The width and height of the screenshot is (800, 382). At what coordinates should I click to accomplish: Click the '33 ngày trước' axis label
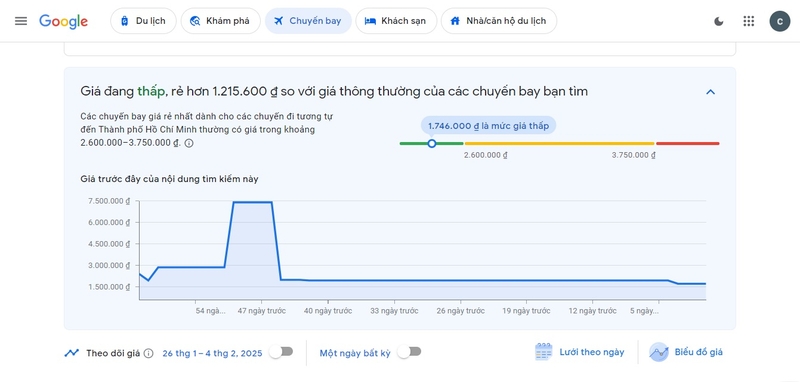(394, 311)
